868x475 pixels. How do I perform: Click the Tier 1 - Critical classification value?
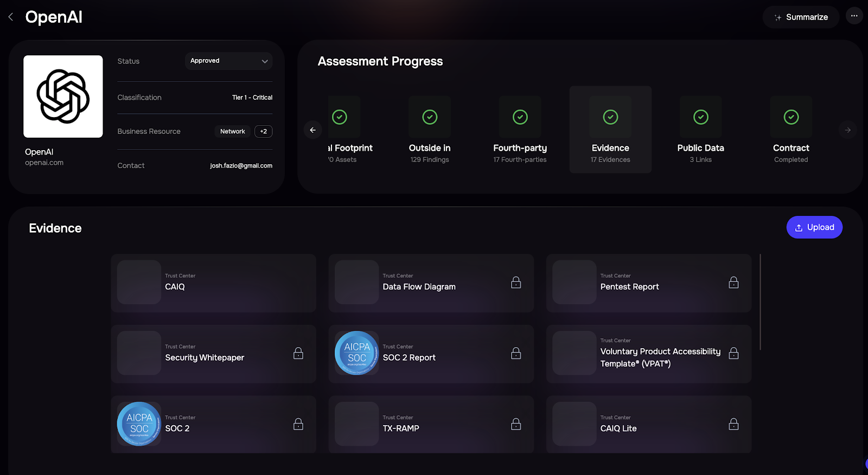point(252,98)
